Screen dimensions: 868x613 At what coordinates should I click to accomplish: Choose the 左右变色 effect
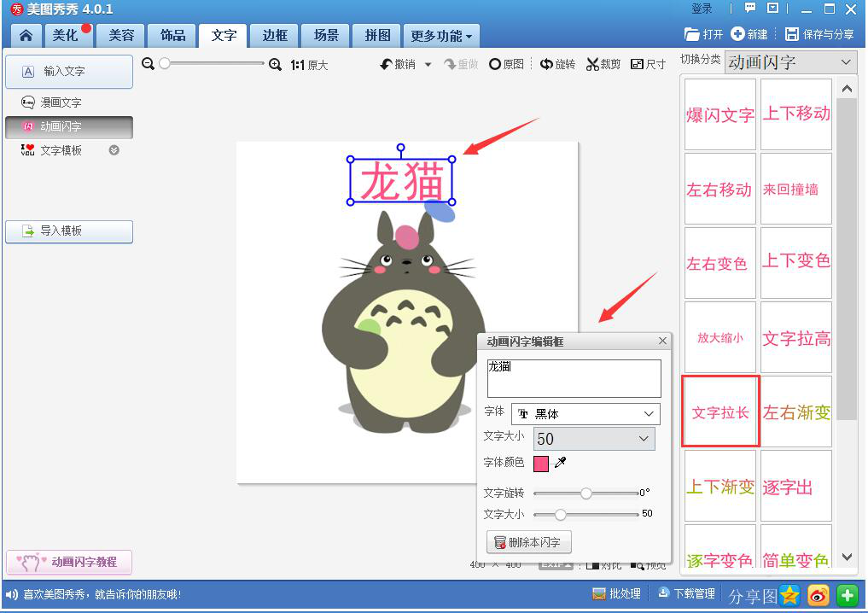(720, 264)
